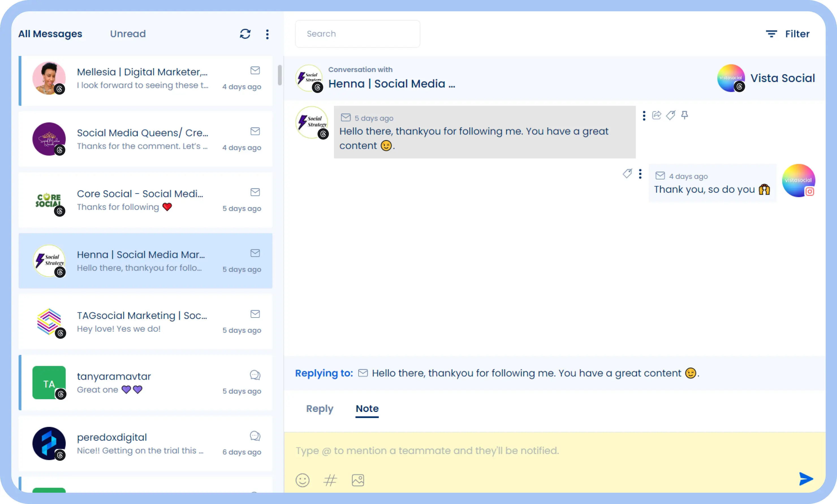Expand the All Messages dropdown options
This screenshot has height=504, width=837.
pyautogui.click(x=268, y=33)
